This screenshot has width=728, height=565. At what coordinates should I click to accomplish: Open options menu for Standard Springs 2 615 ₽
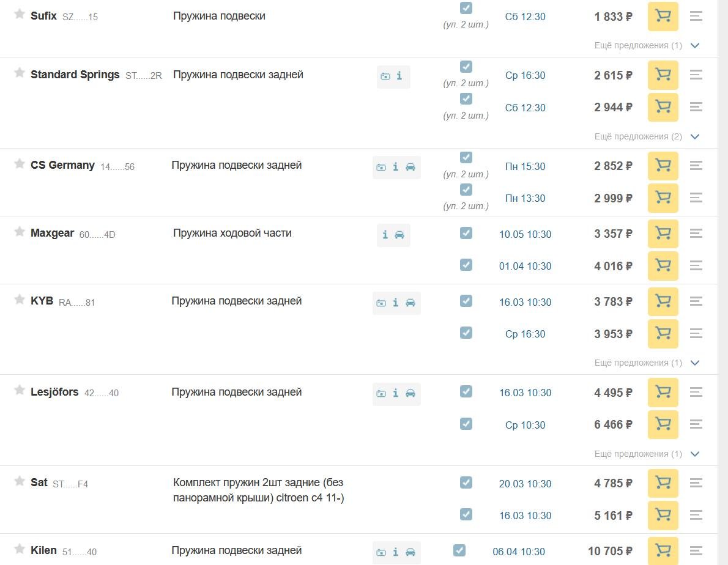click(x=696, y=75)
